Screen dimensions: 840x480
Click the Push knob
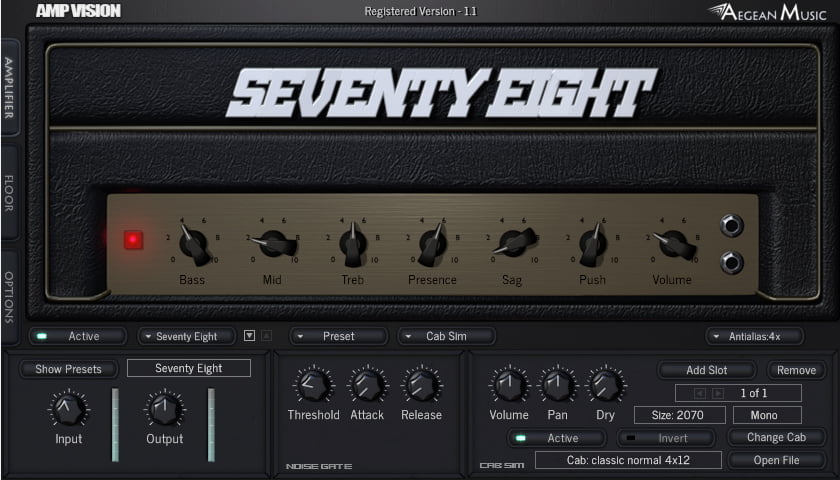pyautogui.click(x=592, y=244)
